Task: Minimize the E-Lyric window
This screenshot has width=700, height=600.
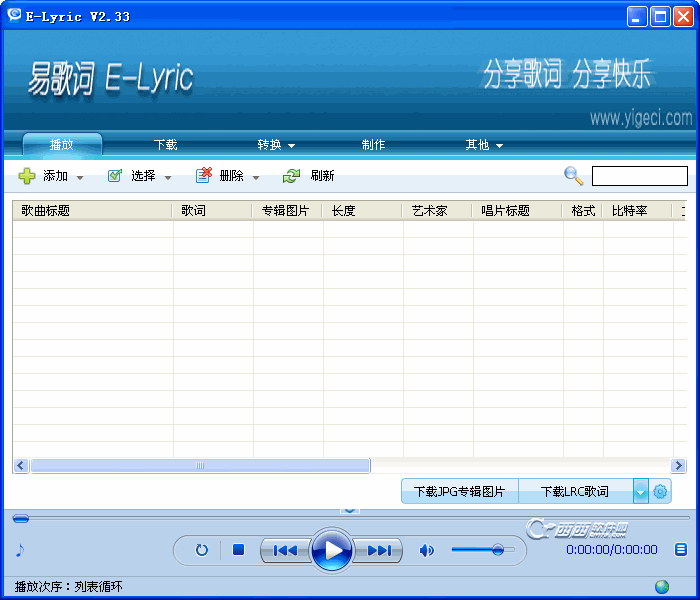Action: (x=637, y=17)
